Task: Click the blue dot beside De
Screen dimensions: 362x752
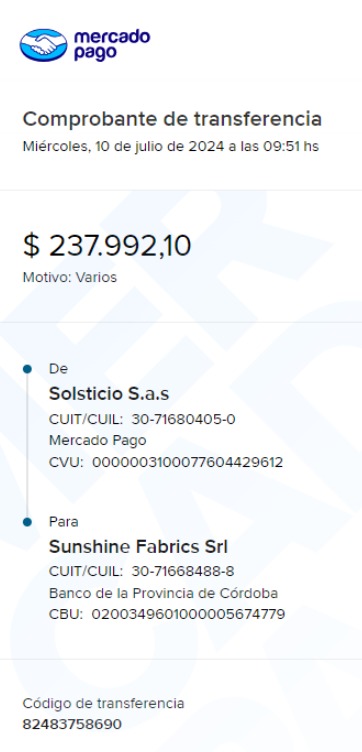Action: tap(27, 369)
